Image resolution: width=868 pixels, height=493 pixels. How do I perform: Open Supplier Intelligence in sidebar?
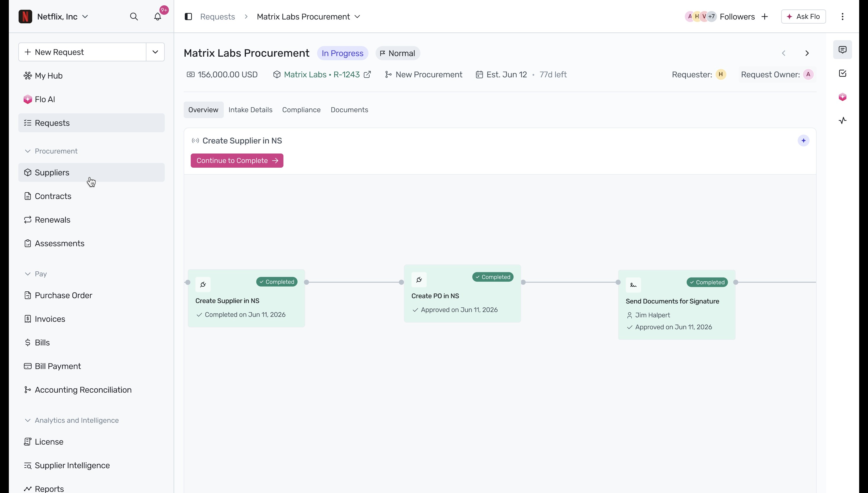(x=92, y=466)
